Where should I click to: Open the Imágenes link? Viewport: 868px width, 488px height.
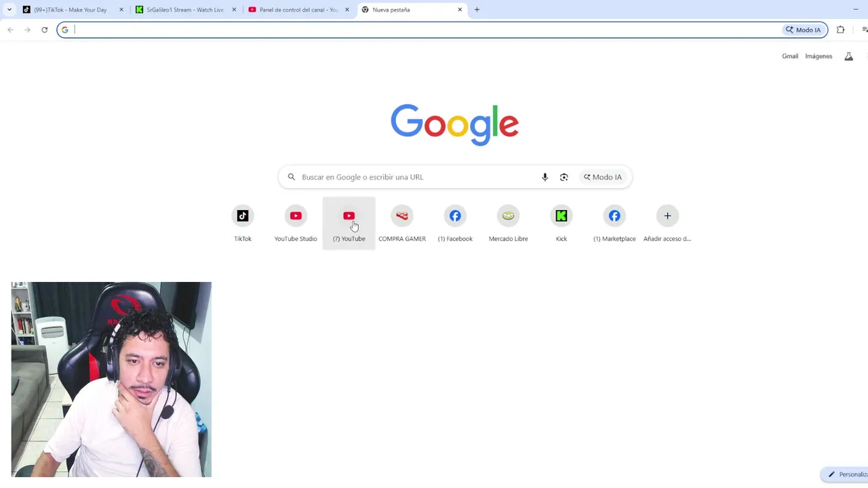pos(818,56)
